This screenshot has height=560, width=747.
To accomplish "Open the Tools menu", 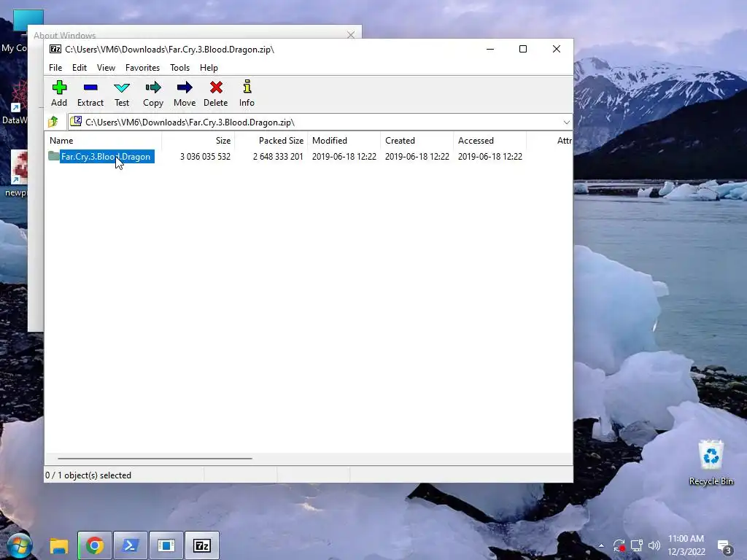I will click(x=179, y=68).
